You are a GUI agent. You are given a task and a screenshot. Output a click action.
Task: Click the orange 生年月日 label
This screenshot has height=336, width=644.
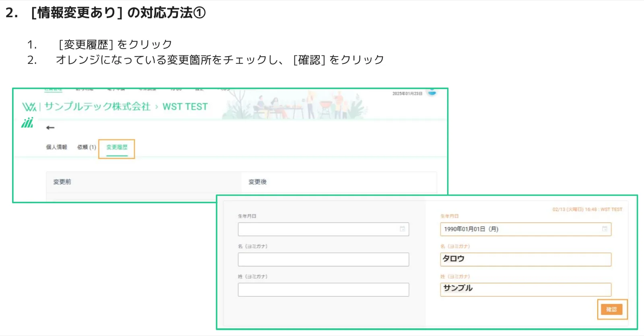click(450, 216)
